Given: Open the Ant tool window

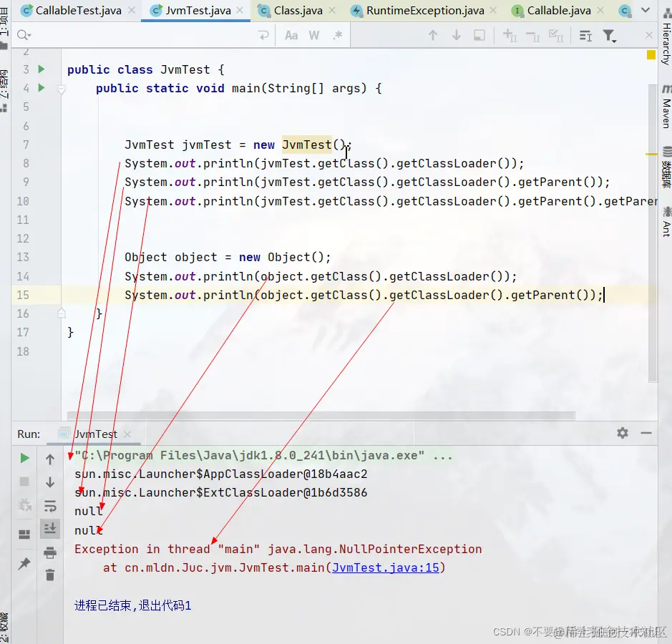Looking at the screenshot, I should [x=666, y=223].
